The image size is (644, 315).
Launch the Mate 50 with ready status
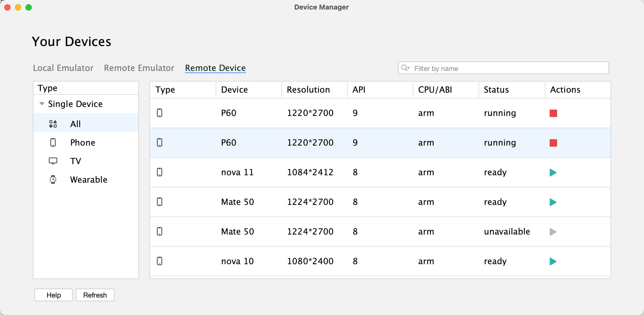553,202
